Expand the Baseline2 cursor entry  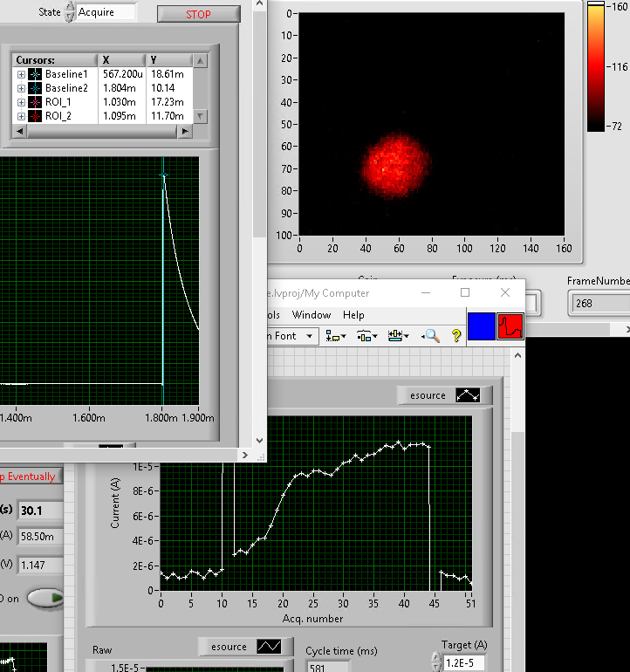(x=21, y=88)
